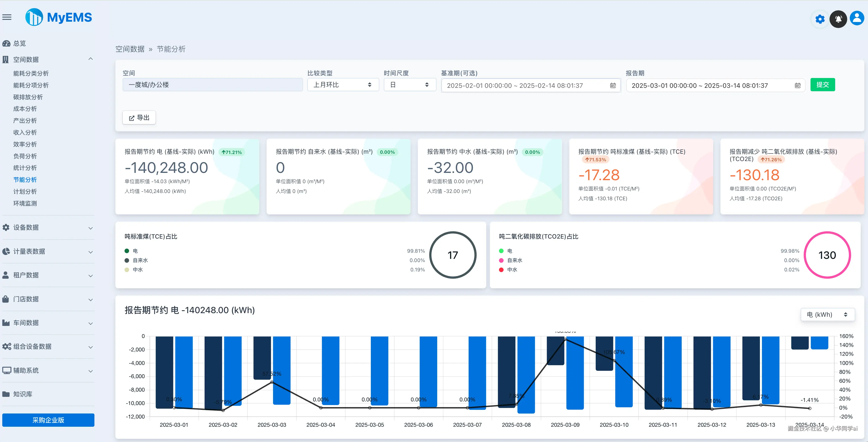Click the 总览 dashboard icon
Viewport: 868px width, 442px height.
coord(6,44)
